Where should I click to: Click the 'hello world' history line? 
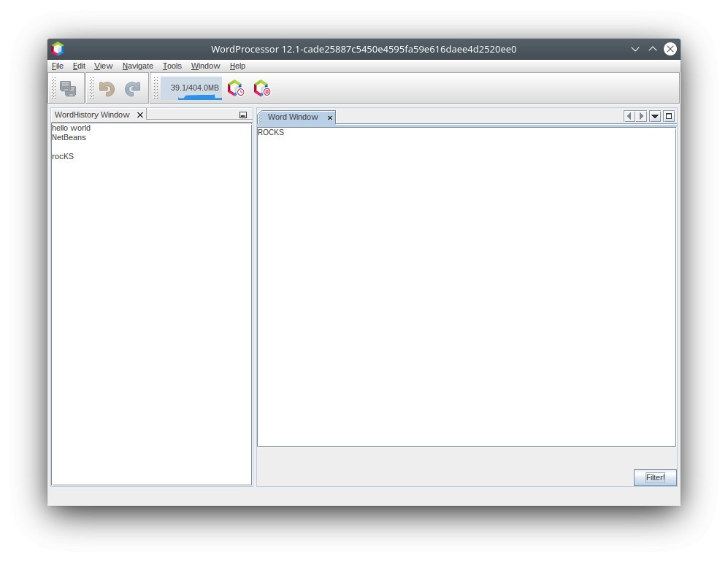[71, 128]
